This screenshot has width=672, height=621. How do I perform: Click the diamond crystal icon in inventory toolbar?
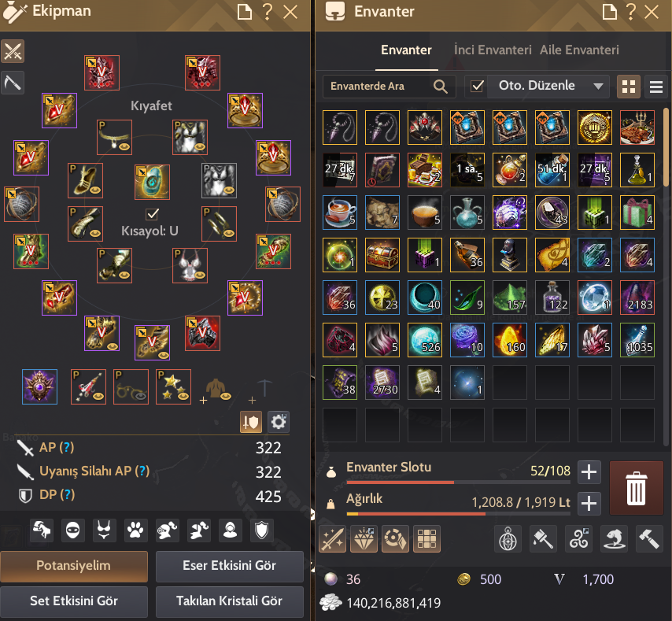[x=364, y=538]
